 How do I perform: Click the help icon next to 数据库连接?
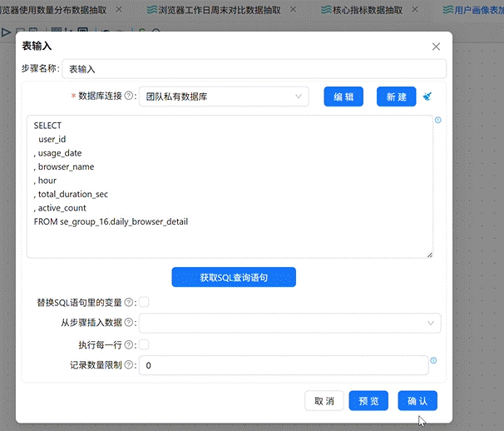point(128,96)
